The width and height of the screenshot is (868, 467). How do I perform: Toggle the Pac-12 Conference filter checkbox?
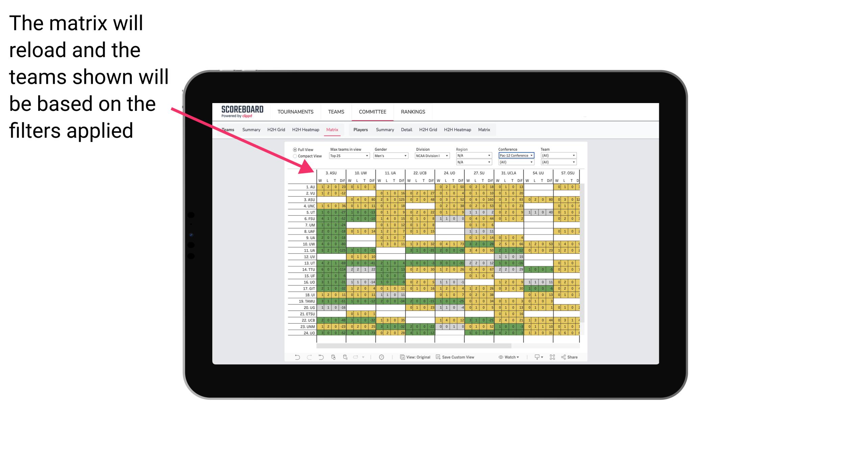point(514,155)
